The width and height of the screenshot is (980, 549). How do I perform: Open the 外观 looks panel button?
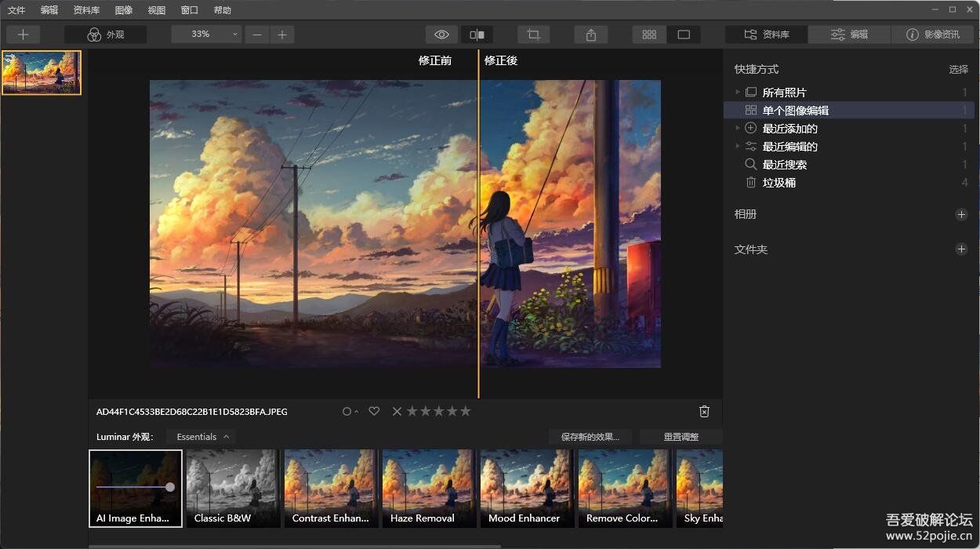tap(105, 35)
